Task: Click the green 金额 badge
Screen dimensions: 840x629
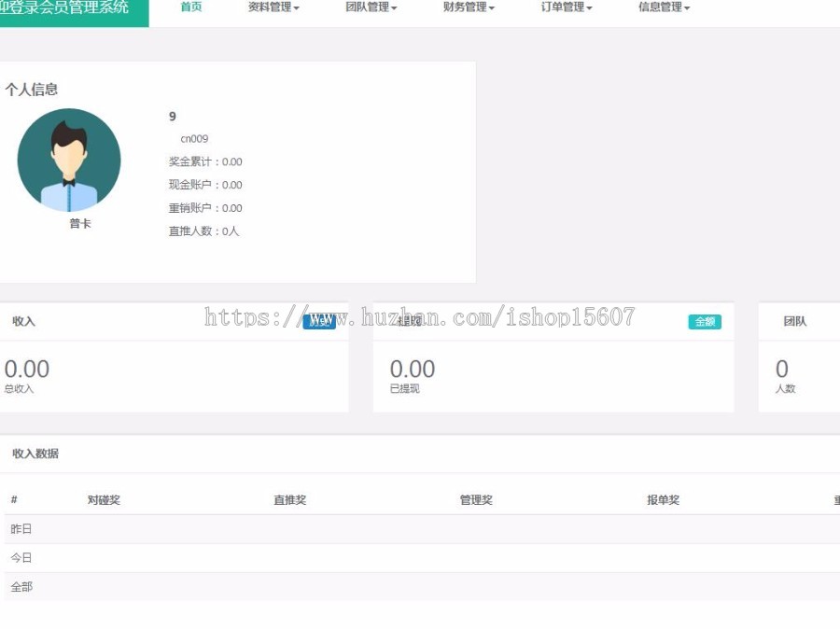Action: 705,321
